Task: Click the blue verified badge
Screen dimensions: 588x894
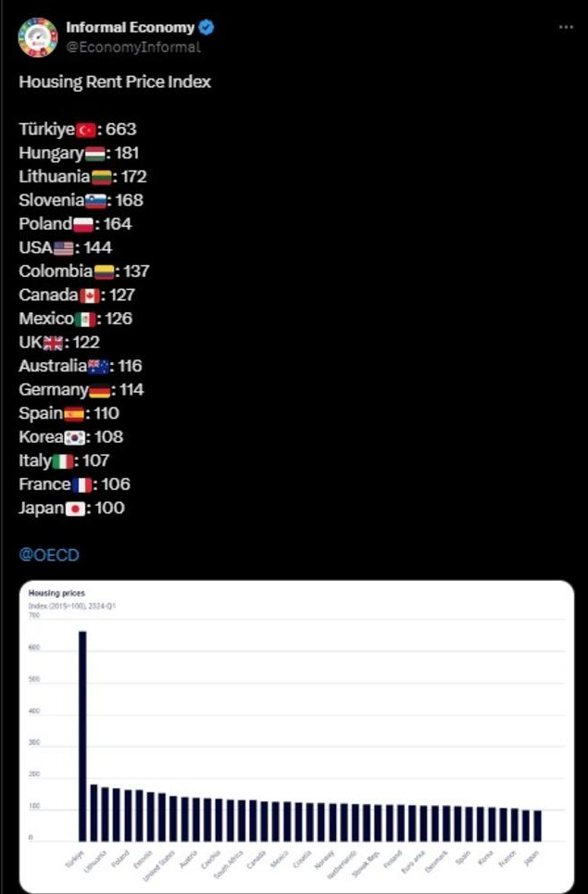Action: (206, 28)
